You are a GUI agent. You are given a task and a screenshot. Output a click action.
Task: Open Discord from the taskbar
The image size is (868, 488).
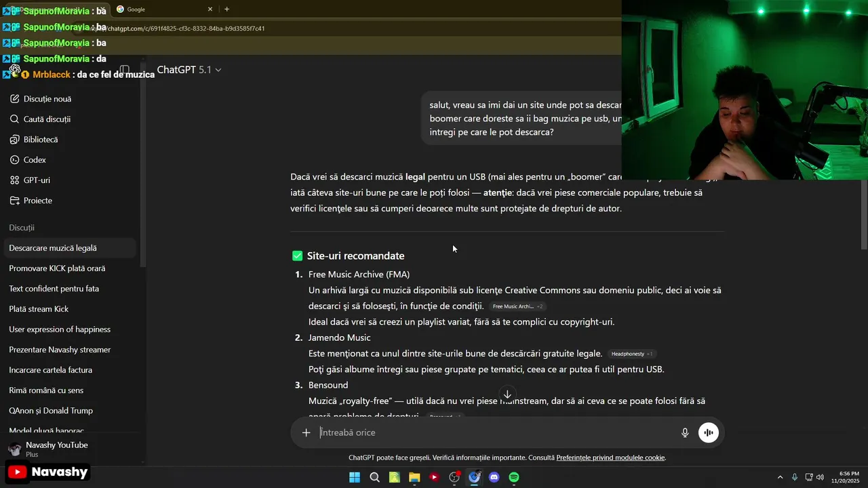tap(494, 477)
